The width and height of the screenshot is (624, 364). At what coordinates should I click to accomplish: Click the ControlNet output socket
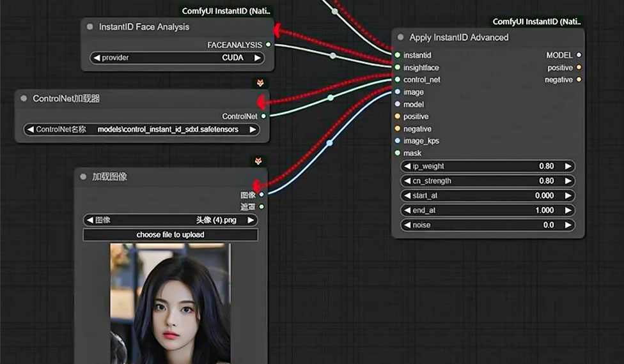263,116
